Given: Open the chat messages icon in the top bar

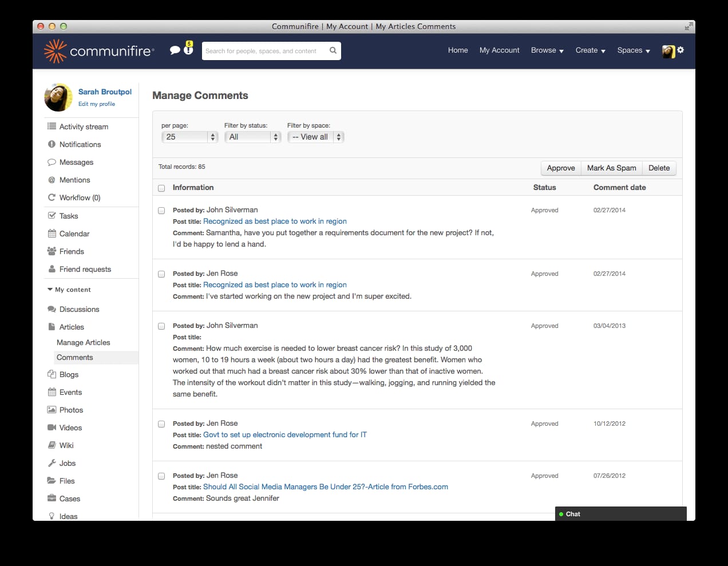Looking at the screenshot, I should 175,50.
